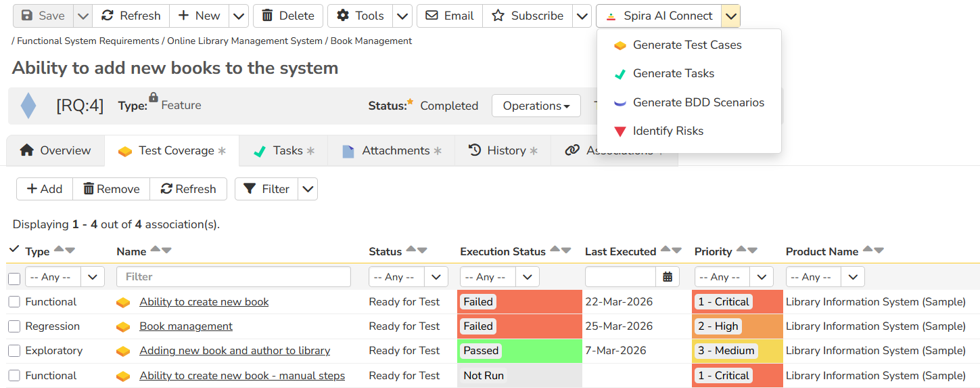Click the Remove button
Screen dimensions: 980x388
pyautogui.click(x=111, y=189)
